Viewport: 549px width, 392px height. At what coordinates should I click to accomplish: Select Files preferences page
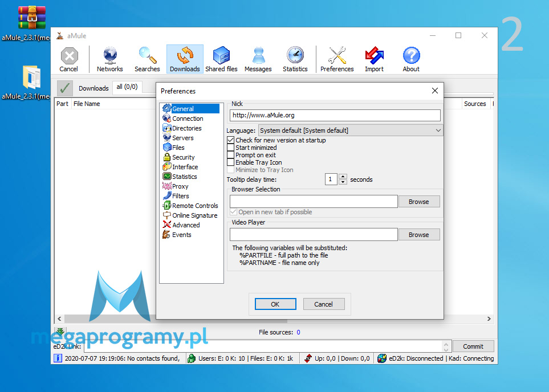pyautogui.click(x=174, y=148)
